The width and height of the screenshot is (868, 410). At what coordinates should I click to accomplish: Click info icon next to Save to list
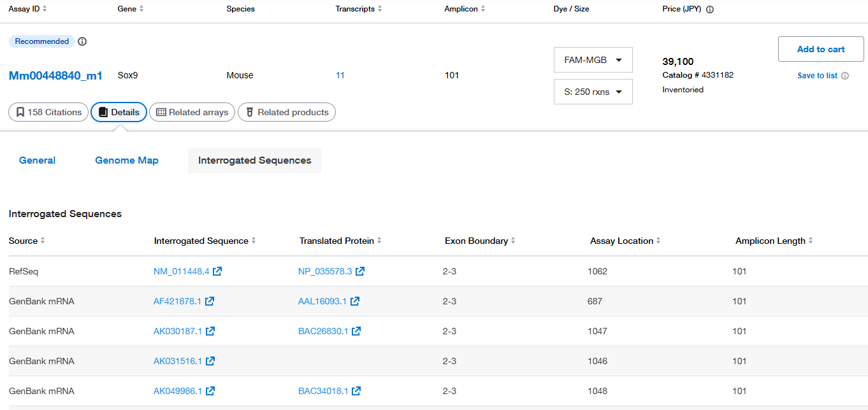(x=845, y=76)
